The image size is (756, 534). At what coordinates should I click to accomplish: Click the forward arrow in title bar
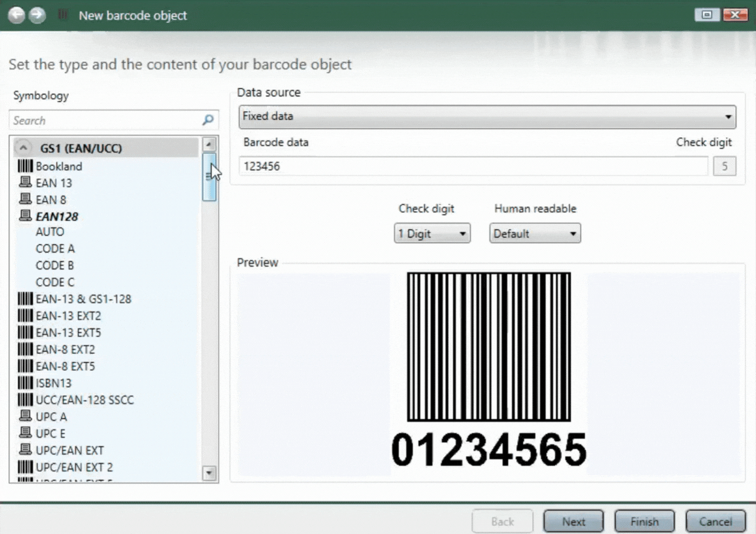(37, 15)
